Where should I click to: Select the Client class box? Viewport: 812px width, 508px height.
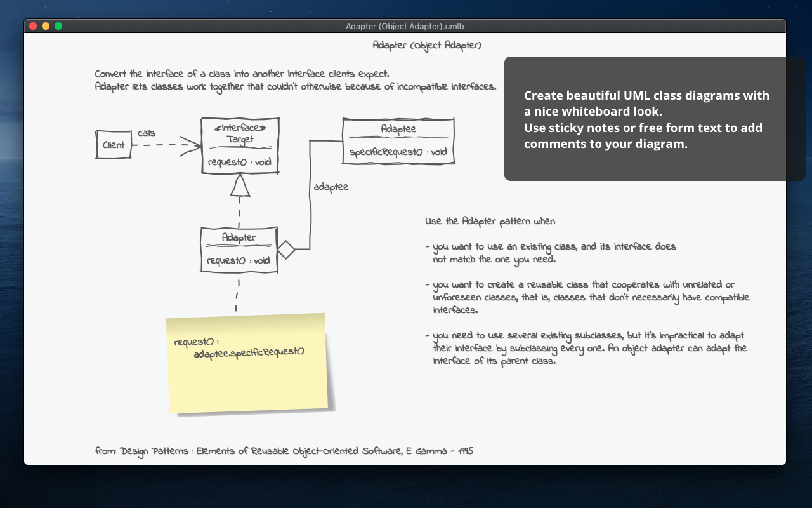114,145
